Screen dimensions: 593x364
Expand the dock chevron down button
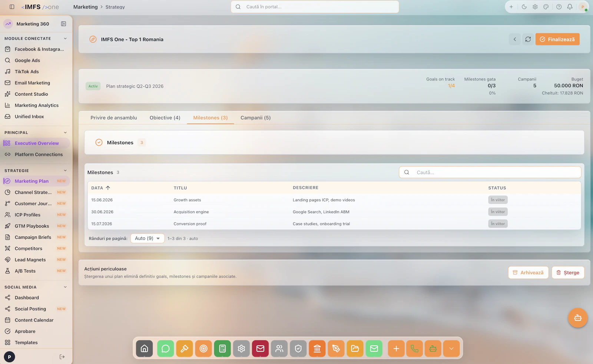click(451, 348)
